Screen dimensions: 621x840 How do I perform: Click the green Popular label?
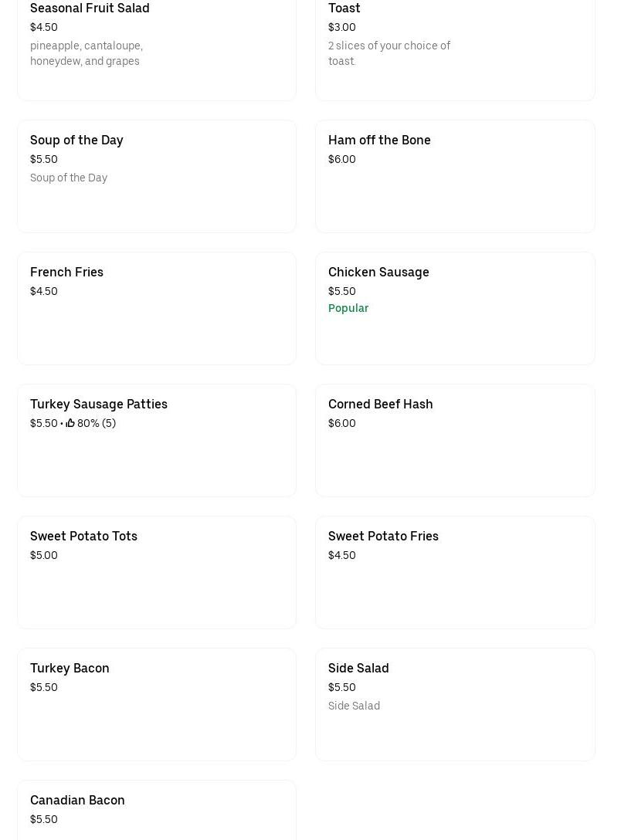(x=348, y=308)
